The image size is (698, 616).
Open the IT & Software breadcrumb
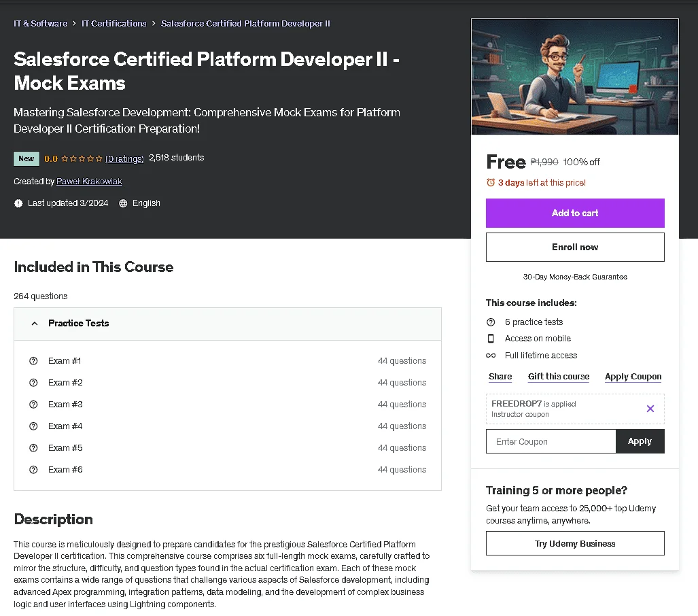point(41,23)
